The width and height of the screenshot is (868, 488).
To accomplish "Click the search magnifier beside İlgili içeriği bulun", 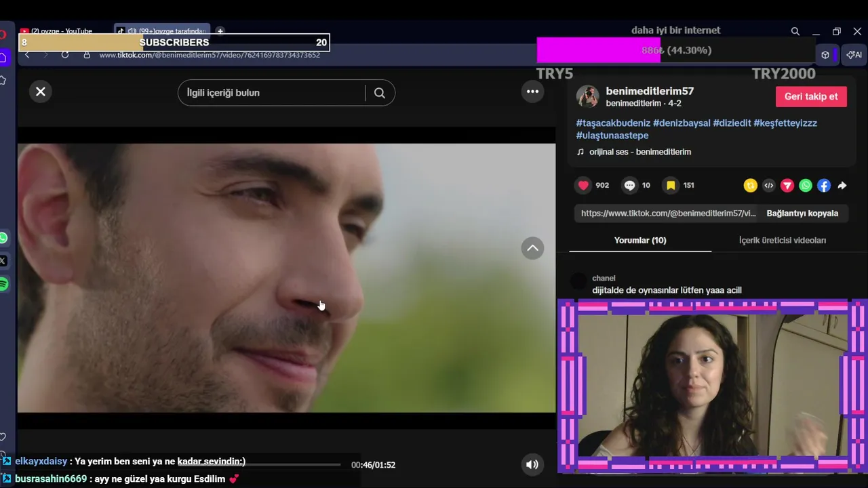I will click(380, 93).
